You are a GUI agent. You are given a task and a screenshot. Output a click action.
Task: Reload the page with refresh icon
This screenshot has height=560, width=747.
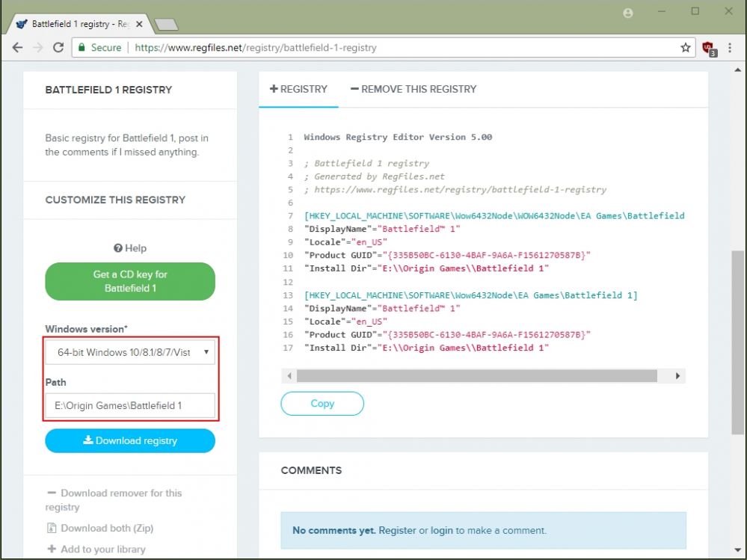pos(58,47)
